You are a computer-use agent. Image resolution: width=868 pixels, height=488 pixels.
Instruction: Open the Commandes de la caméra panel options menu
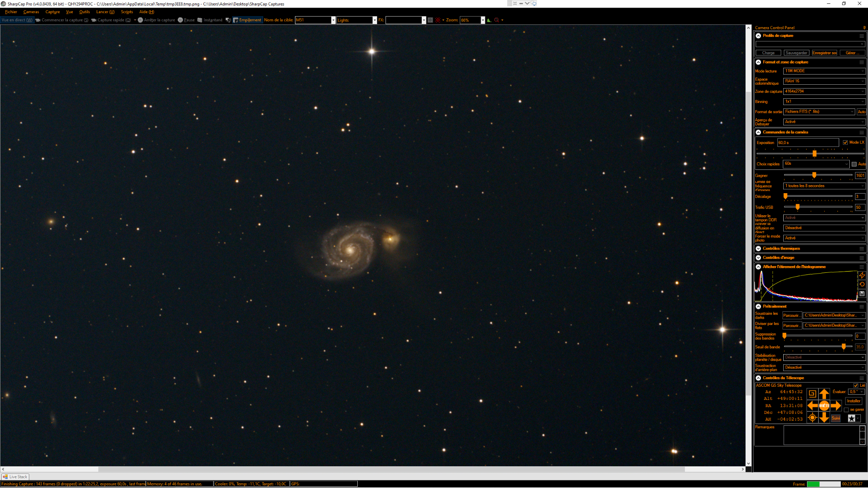coord(862,133)
